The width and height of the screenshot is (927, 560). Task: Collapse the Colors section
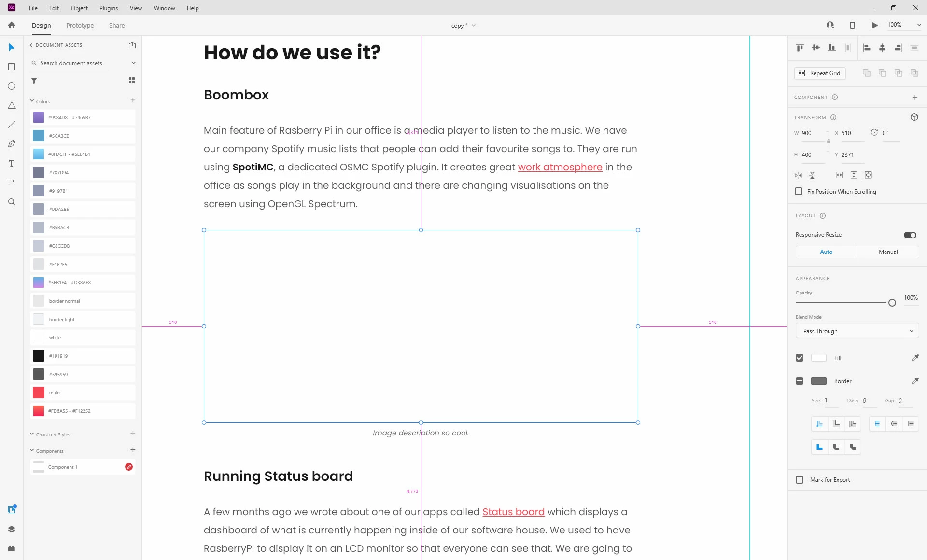point(32,101)
